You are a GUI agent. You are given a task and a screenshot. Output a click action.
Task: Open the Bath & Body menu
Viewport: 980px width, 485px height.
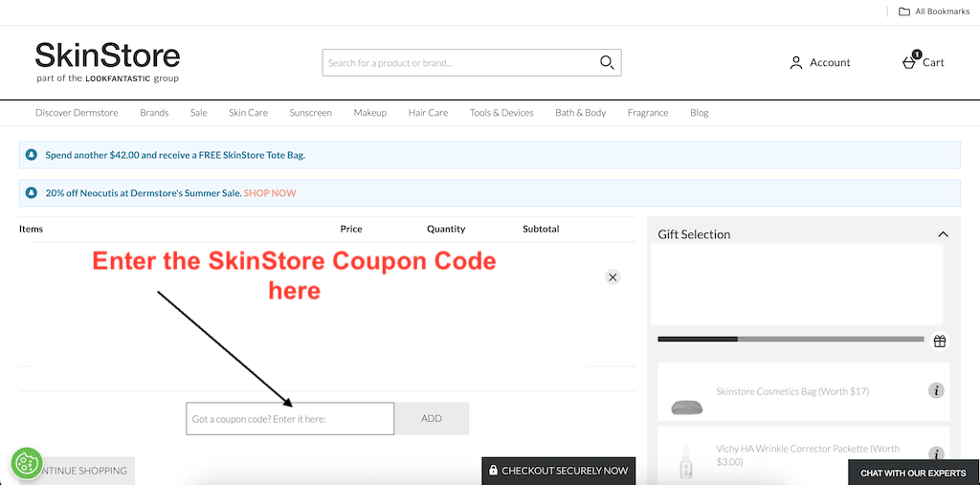tap(581, 113)
